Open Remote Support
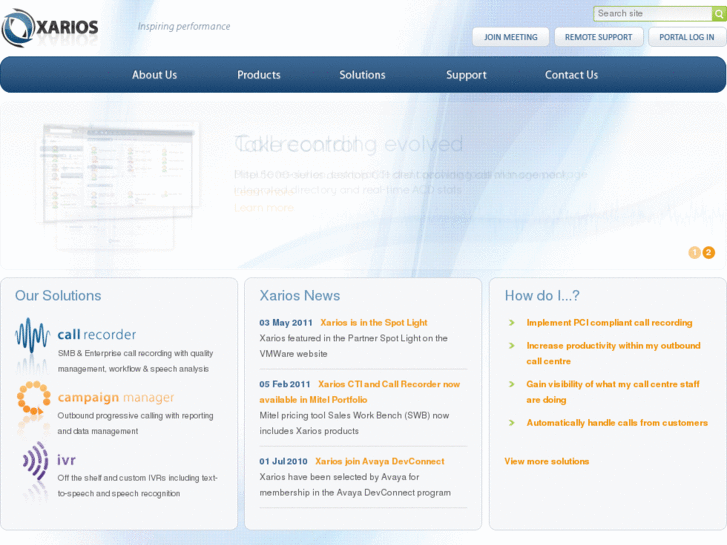Viewport: 727px width, 545px height. [x=599, y=37]
